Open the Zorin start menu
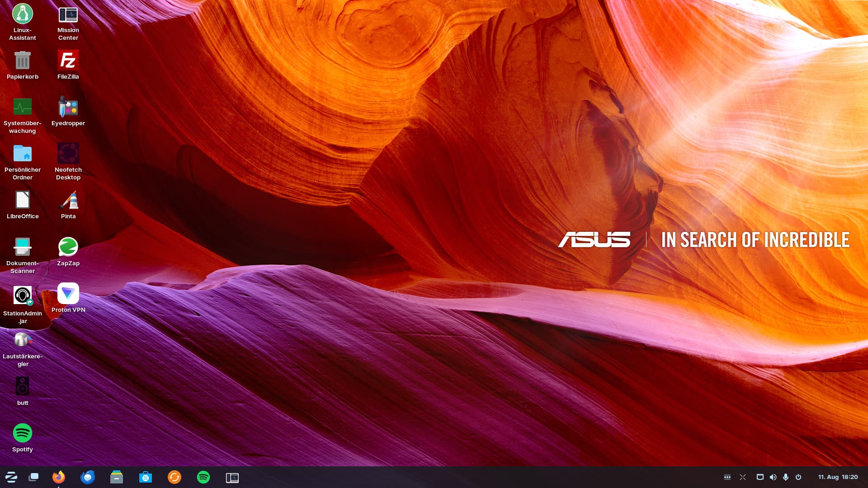This screenshot has width=868, height=488. tap(11, 477)
